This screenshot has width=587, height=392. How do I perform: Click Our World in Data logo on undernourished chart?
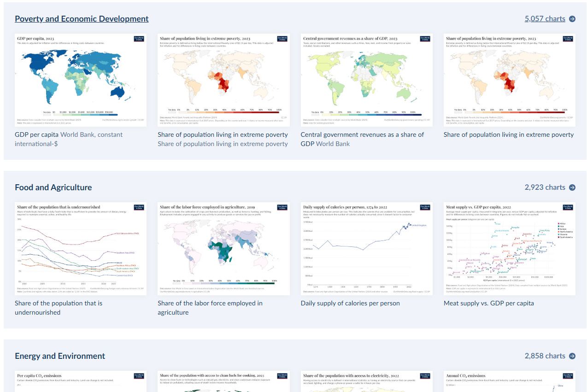(139, 207)
